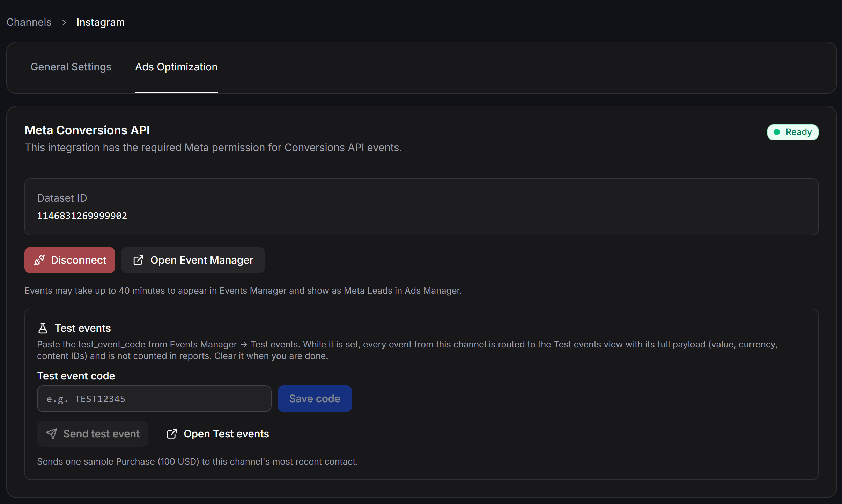842x504 pixels.
Task: Click the breadcrumb chevron separator
Action: (x=64, y=23)
